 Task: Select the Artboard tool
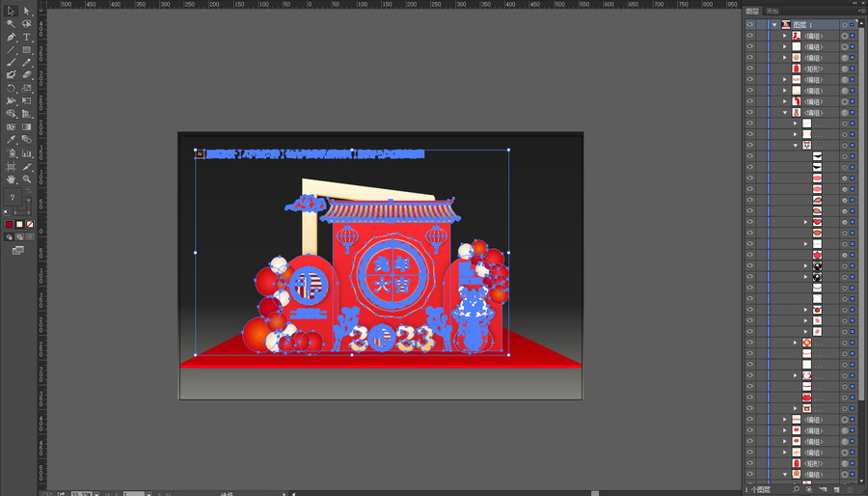[x=11, y=166]
